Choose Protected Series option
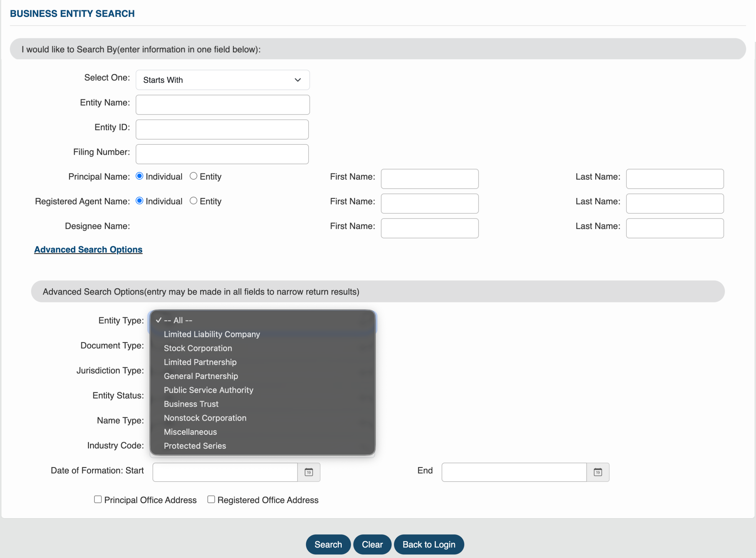756x558 pixels. point(262,446)
